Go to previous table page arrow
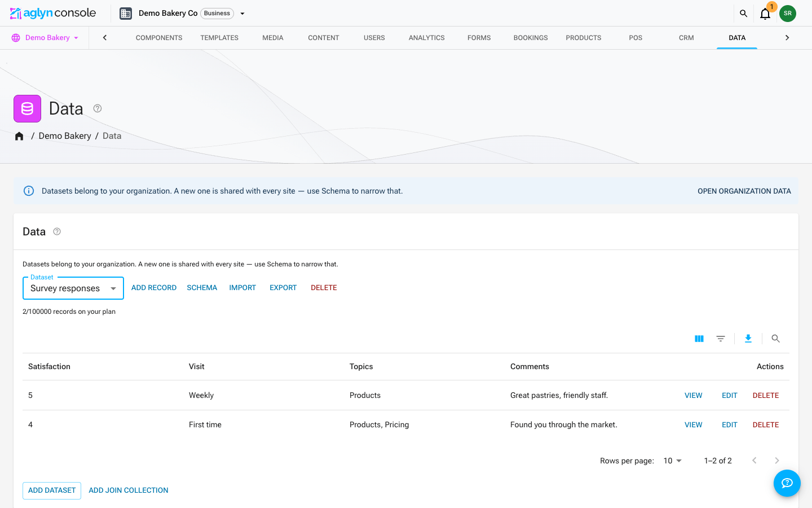 click(x=754, y=461)
